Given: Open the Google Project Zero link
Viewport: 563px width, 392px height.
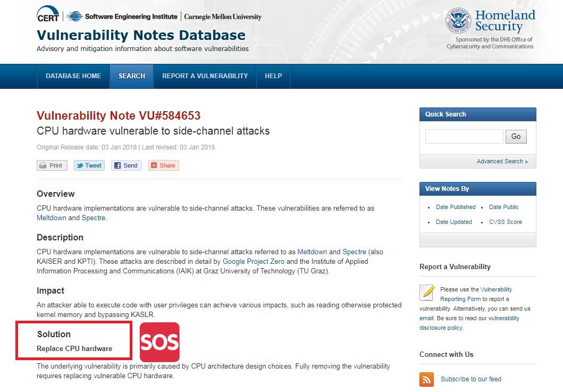Looking at the screenshot, I should tap(254, 261).
